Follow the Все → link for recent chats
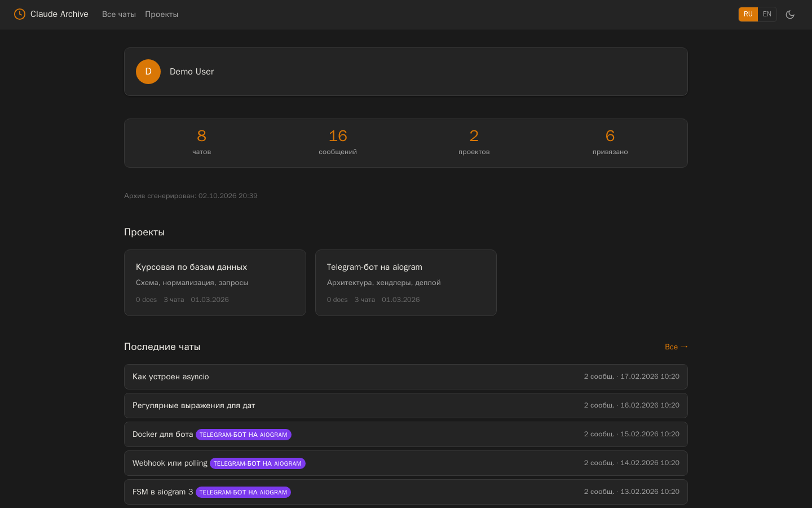The height and width of the screenshot is (508, 812). (x=676, y=347)
